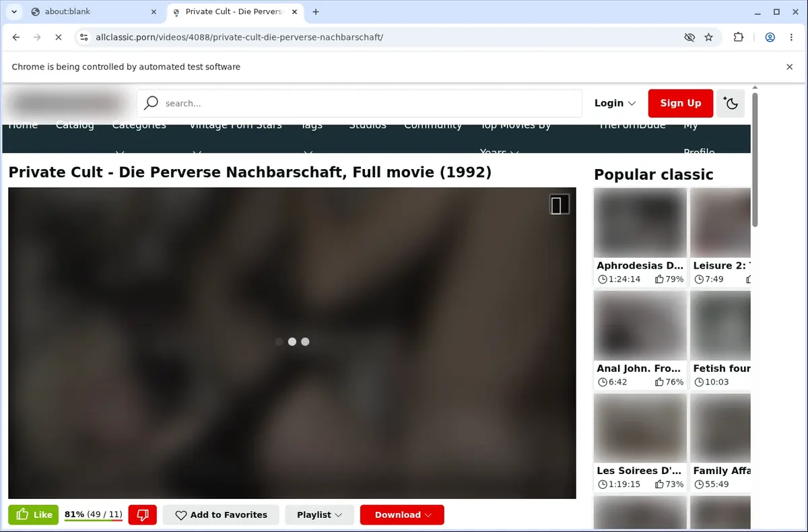This screenshot has height=532, width=808.
Task: Stop loading the page
Action: click(59, 37)
